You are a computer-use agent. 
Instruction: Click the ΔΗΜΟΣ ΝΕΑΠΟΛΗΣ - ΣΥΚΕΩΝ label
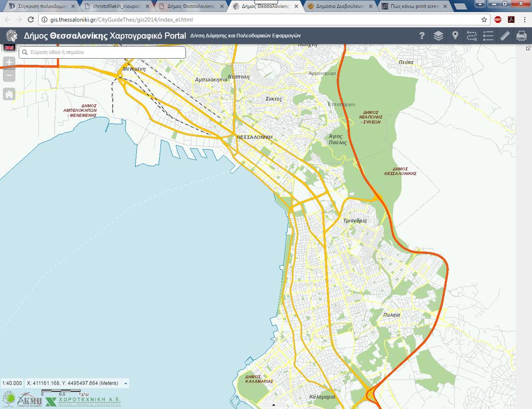[x=370, y=117]
